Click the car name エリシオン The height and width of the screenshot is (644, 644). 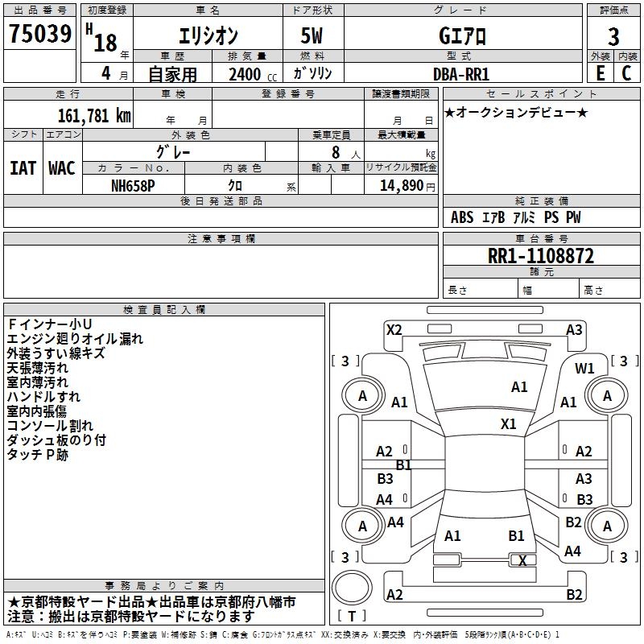tap(208, 35)
